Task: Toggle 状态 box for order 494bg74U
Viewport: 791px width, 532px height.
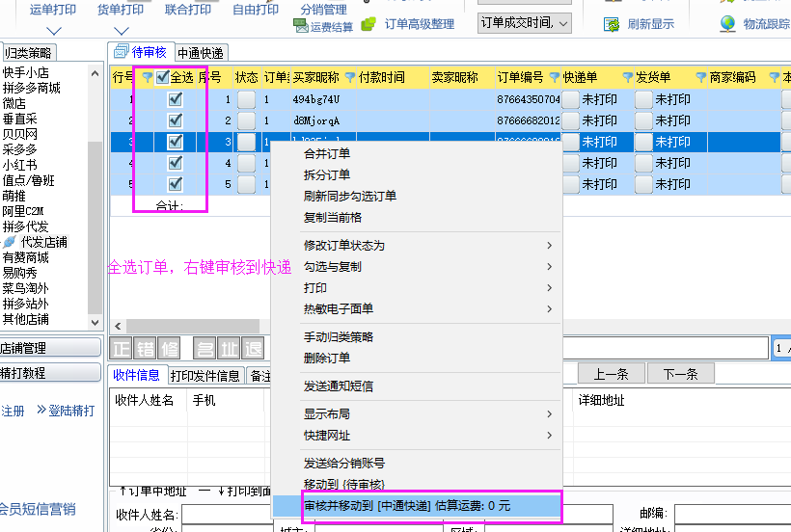Action: pos(247,99)
